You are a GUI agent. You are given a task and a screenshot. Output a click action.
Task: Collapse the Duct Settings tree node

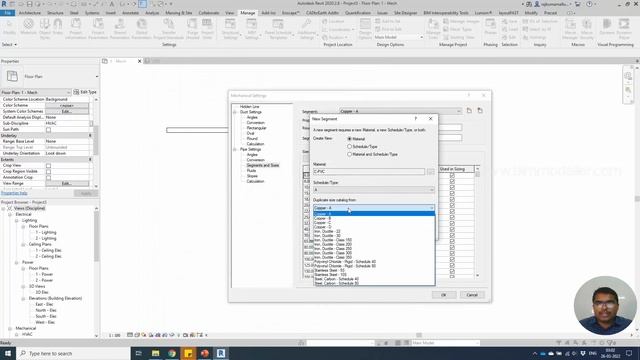click(x=235, y=112)
